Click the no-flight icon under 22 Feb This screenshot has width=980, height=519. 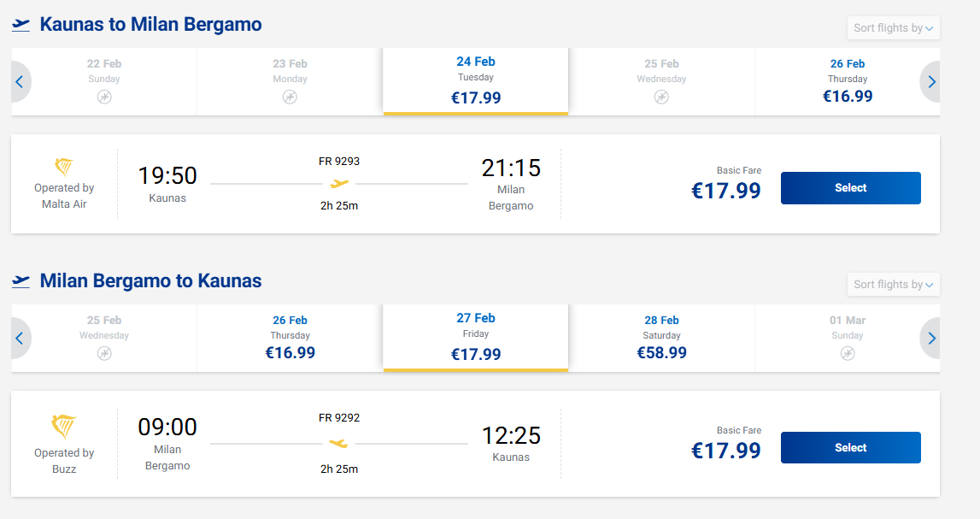coord(104,97)
